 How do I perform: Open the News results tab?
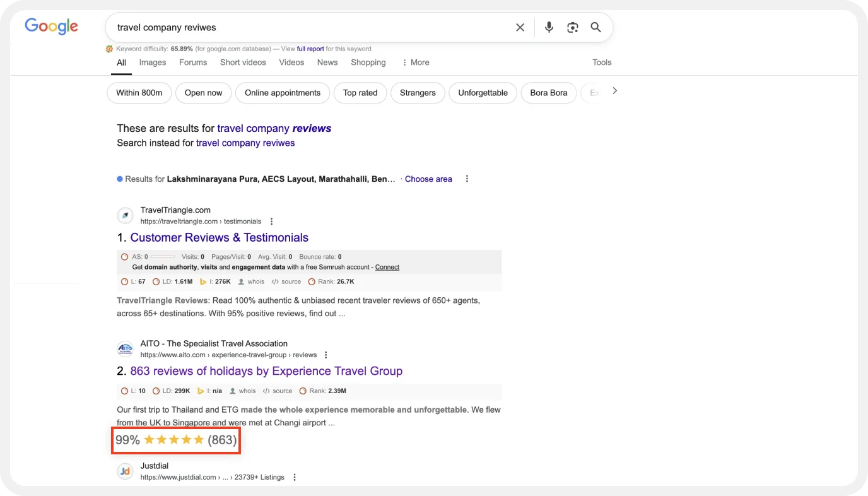327,62
